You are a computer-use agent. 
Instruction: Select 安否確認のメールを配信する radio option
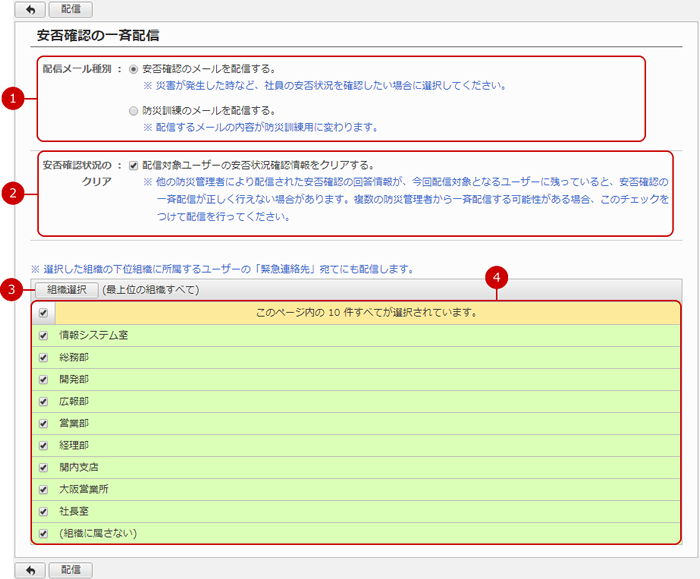(134, 70)
